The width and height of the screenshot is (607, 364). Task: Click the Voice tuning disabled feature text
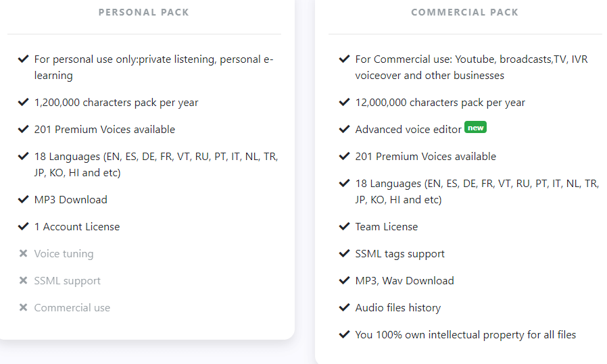64,254
